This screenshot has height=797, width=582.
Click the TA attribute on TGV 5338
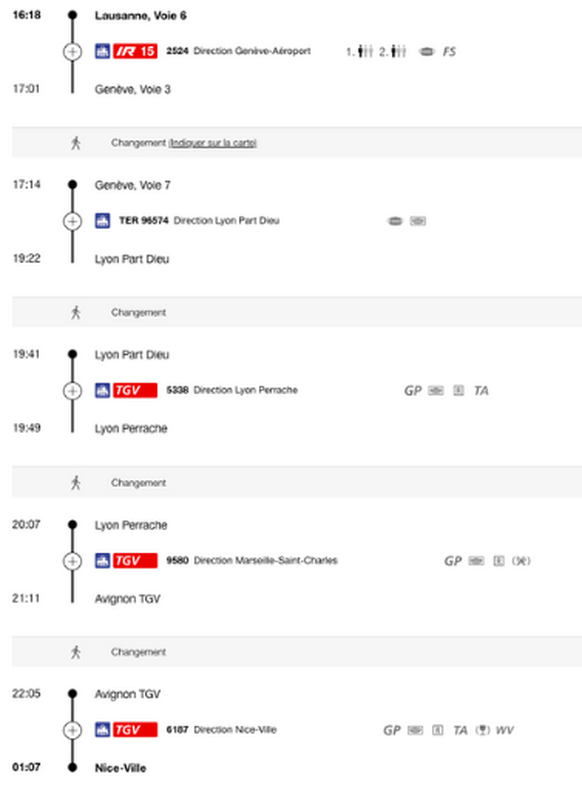click(x=481, y=390)
